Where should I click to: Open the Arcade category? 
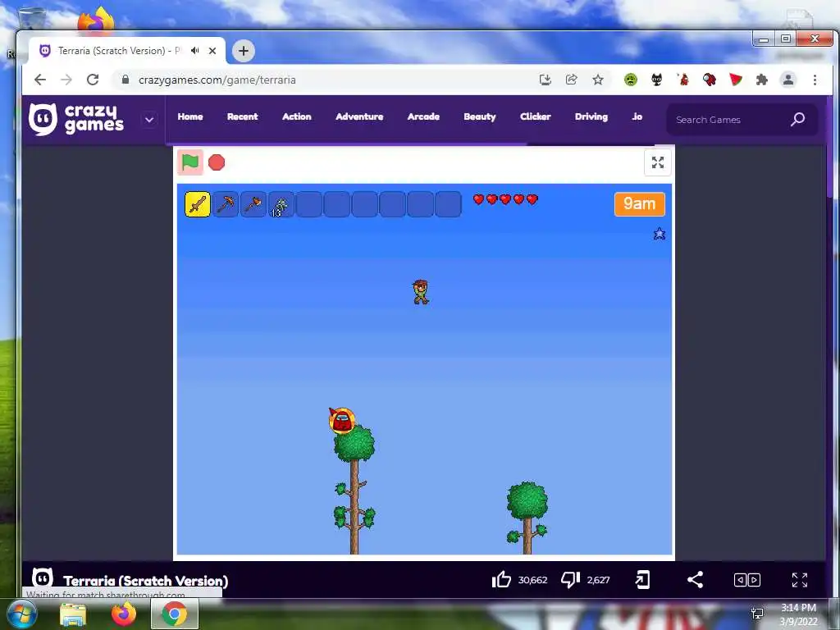point(423,116)
